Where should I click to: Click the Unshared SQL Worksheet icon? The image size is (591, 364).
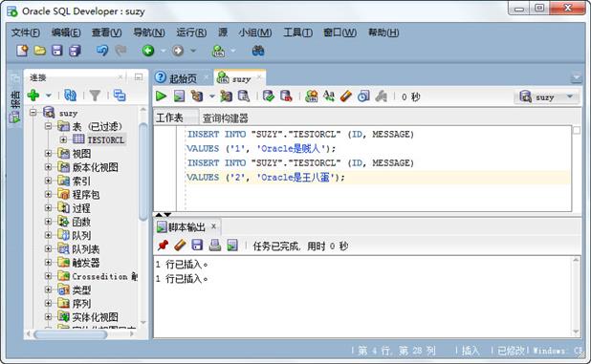tap(312, 96)
